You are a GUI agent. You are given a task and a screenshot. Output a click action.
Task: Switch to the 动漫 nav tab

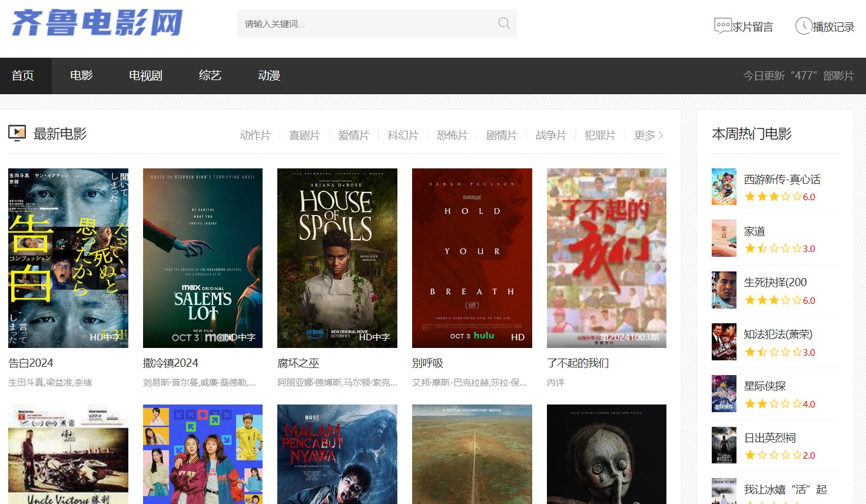(269, 75)
